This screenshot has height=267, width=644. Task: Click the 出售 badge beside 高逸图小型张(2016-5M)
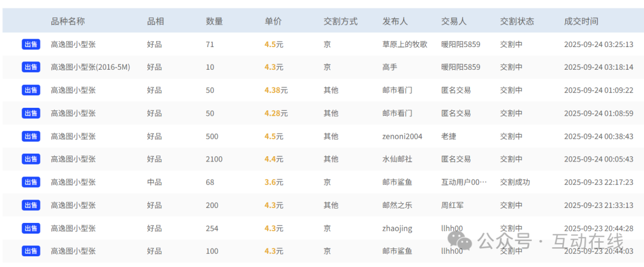(31, 67)
